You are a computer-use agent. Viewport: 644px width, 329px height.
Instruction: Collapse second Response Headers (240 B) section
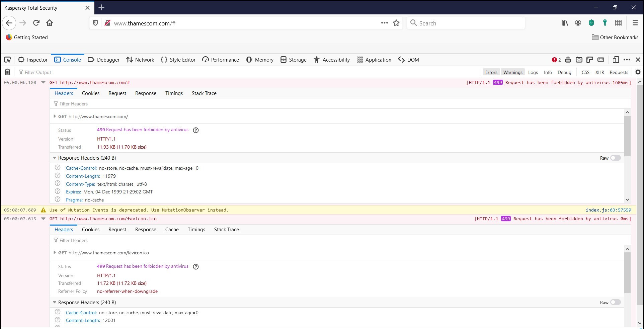pyautogui.click(x=55, y=302)
